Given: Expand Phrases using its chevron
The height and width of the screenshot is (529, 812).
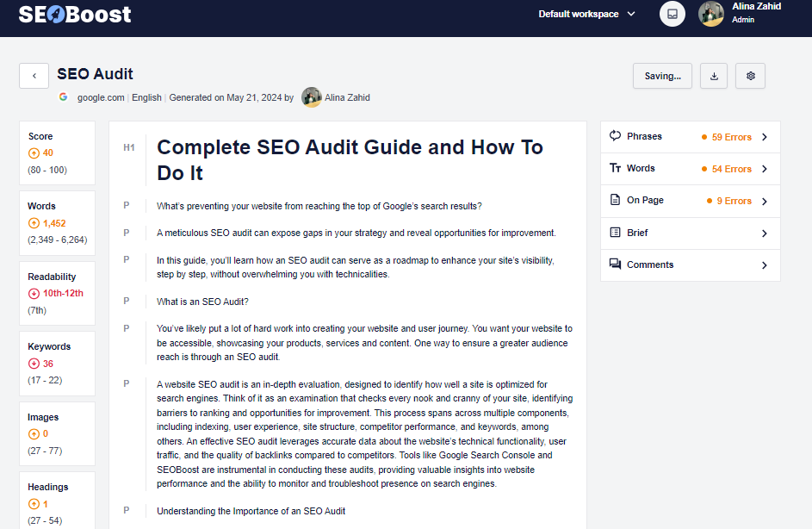Looking at the screenshot, I should (765, 137).
